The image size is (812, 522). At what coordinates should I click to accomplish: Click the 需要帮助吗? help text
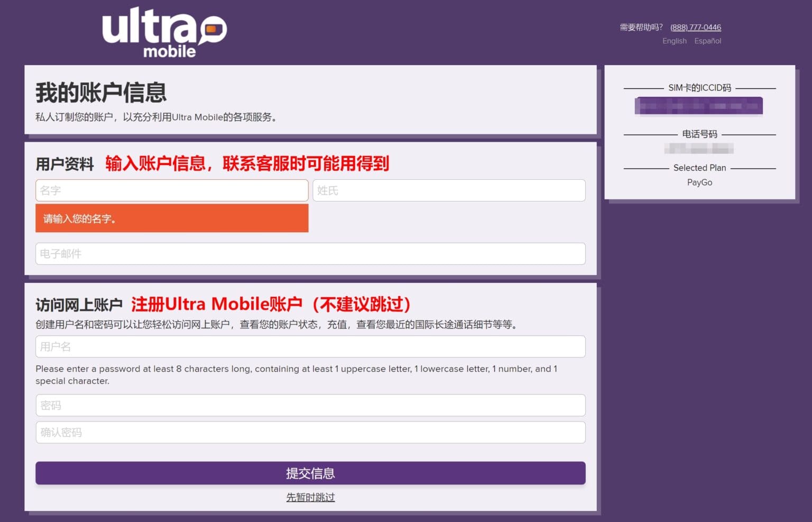[641, 28]
